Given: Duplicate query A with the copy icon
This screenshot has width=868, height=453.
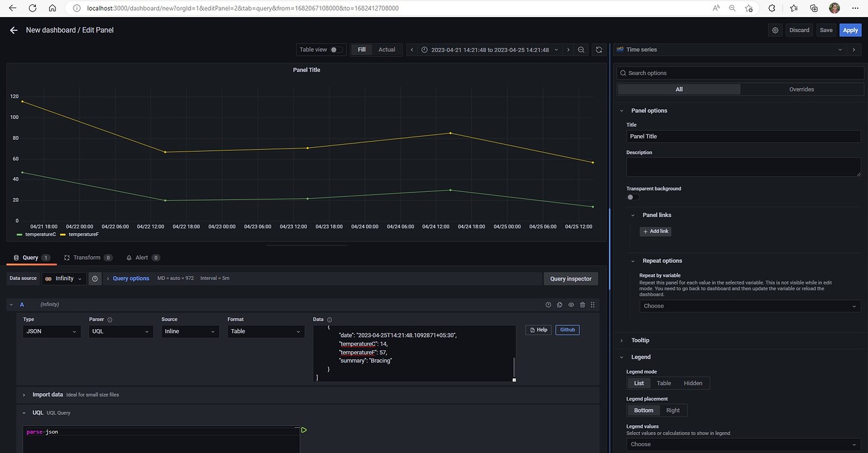Looking at the screenshot, I should pyautogui.click(x=560, y=305).
